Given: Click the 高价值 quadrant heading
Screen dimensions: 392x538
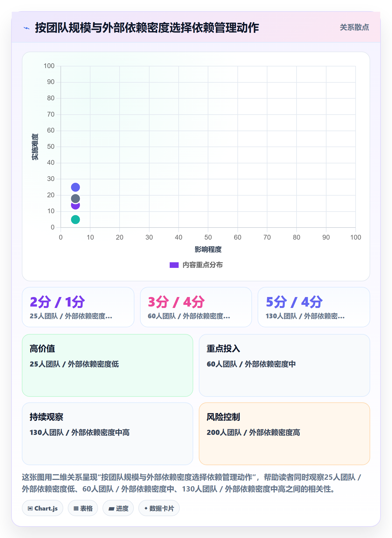Looking at the screenshot, I should pyautogui.click(x=42, y=349).
